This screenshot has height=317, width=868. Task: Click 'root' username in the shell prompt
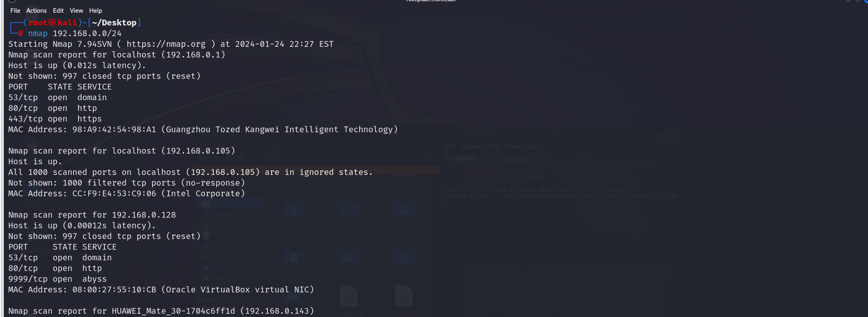[x=38, y=23]
